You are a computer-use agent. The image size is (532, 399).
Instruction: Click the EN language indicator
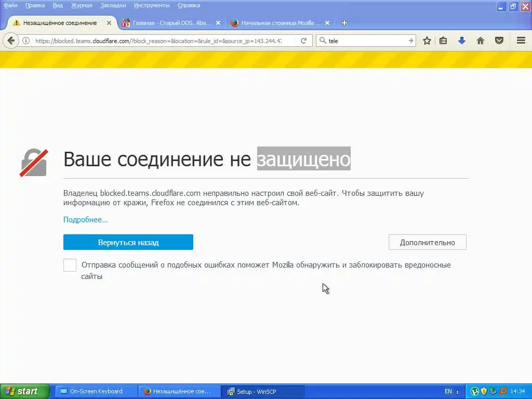pyautogui.click(x=448, y=392)
